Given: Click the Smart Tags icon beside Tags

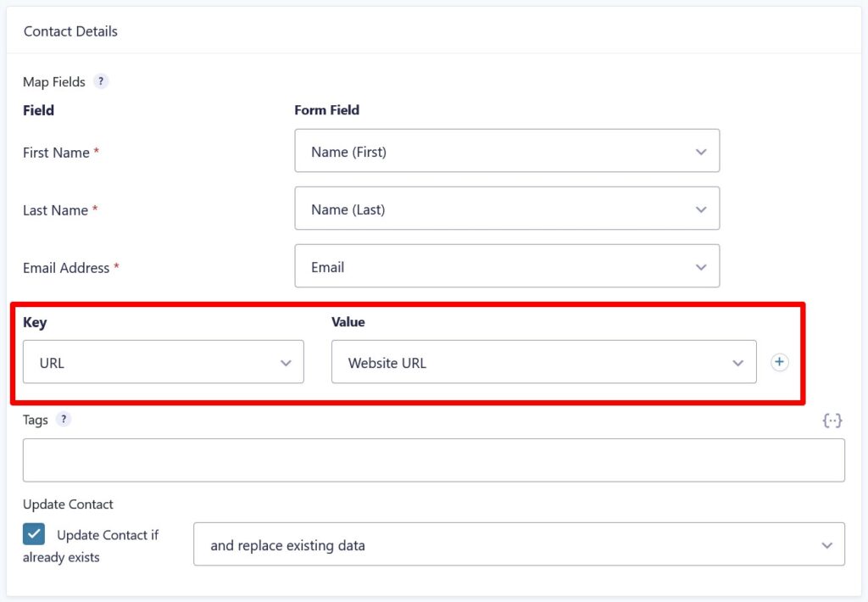Looking at the screenshot, I should point(832,420).
